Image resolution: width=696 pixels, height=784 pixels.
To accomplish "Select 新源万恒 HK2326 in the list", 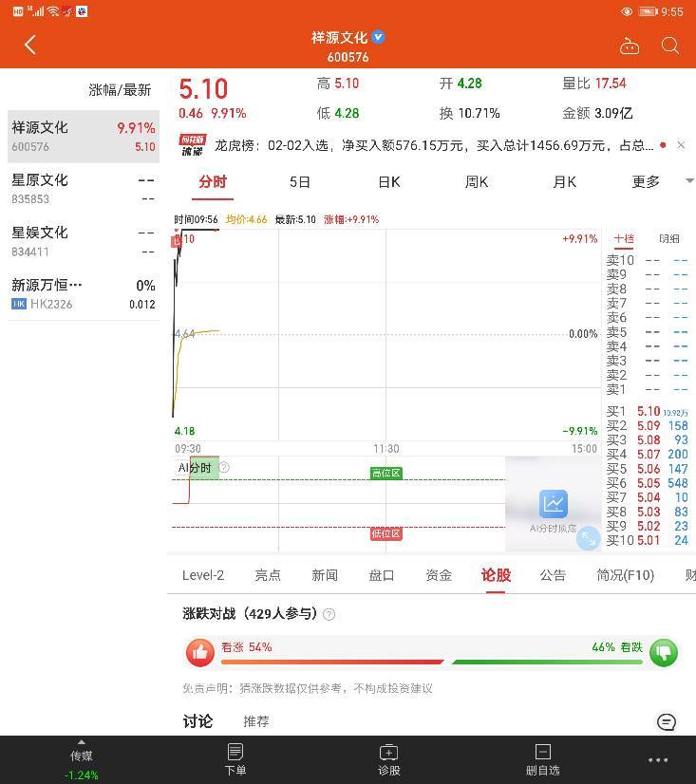I will (x=84, y=294).
